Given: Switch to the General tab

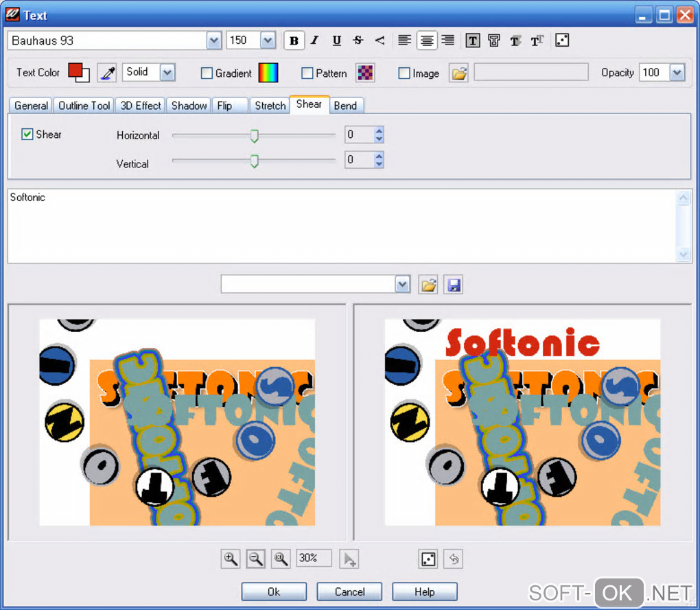Looking at the screenshot, I should [x=31, y=106].
